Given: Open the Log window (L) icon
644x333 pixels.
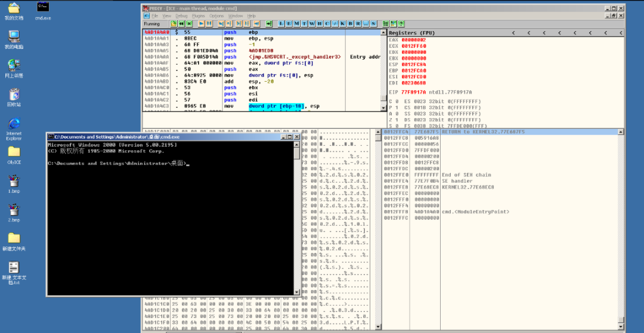Looking at the screenshot, I should click(281, 23).
